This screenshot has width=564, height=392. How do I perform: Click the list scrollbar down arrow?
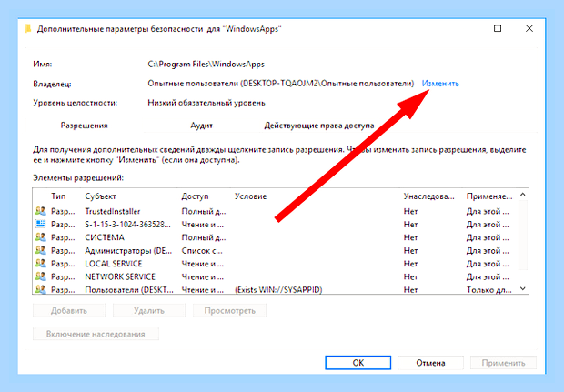click(523, 289)
